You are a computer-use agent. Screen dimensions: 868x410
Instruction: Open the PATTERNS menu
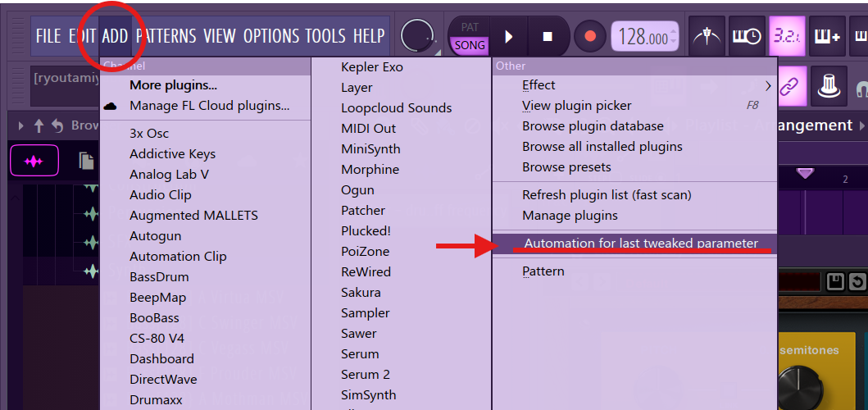(166, 36)
